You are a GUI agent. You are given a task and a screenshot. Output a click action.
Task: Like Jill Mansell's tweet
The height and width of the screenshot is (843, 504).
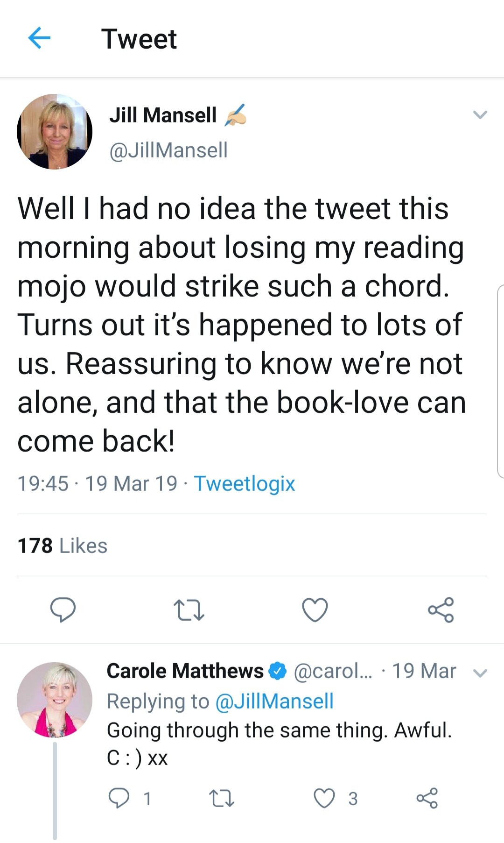pyautogui.click(x=315, y=610)
